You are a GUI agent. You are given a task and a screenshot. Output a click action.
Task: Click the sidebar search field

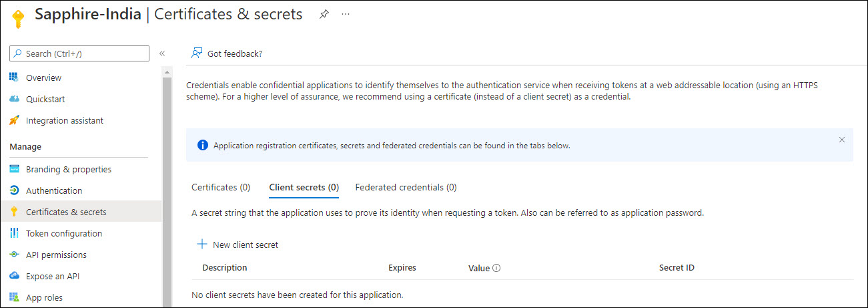(80, 53)
